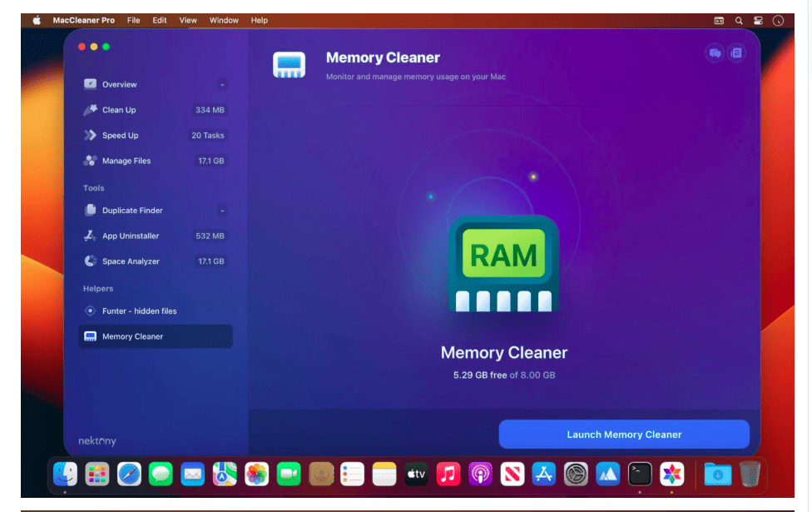
Task: Click the chat feedback icon top right
Action: pyautogui.click(x=715, y=52)
